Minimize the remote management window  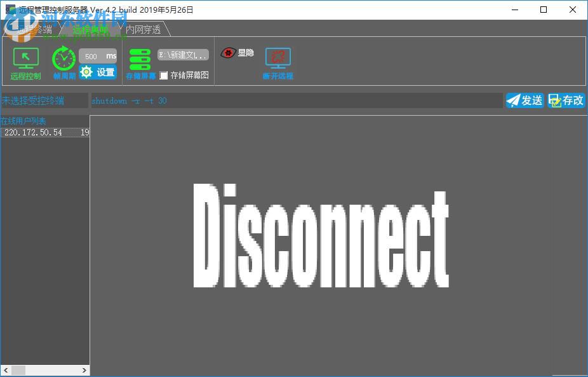pos(515,10)
